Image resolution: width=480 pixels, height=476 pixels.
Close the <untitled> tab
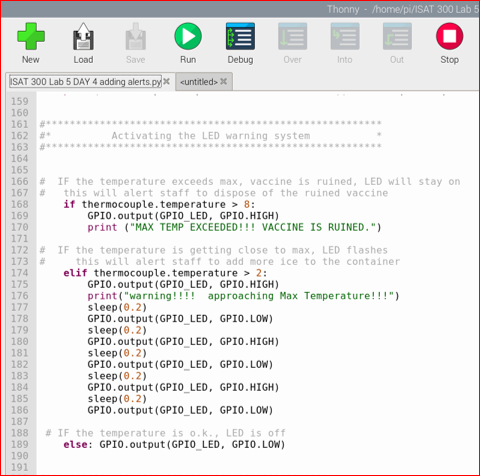coord(224,81)
